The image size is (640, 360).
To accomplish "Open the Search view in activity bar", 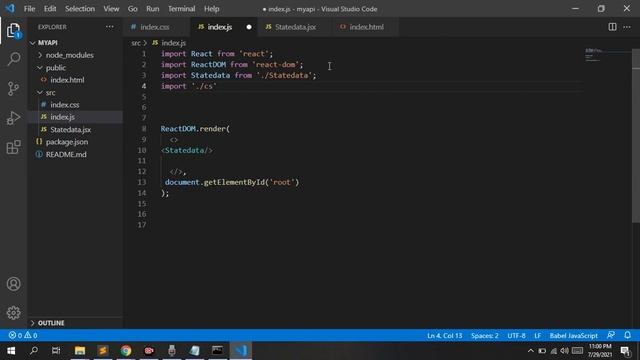I will pyautogui.click(x=13, y=59).
